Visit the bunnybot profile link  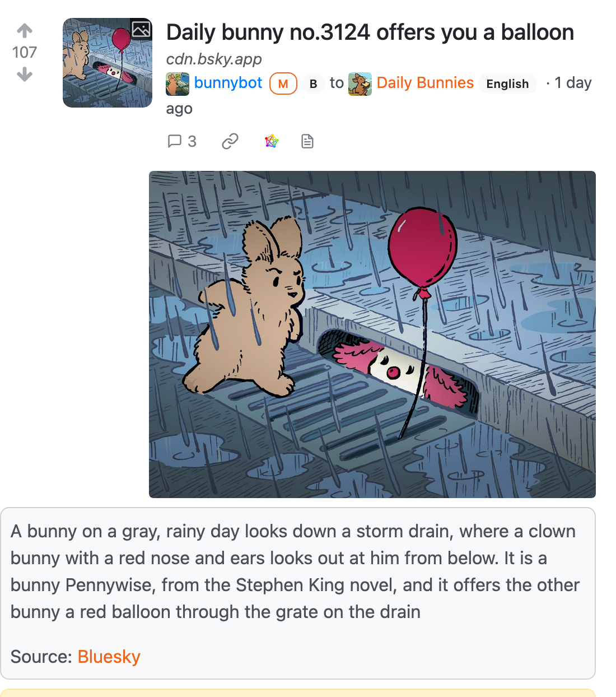[x=228, y=83]
